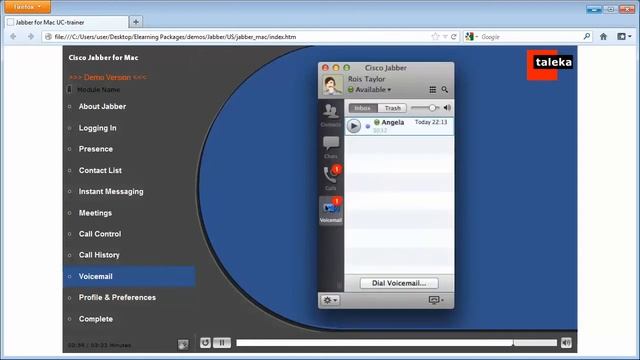The height and width of the screenshot is (360, 640).
Task: Play Angela's voicemail message
Action: coord(354,126)
